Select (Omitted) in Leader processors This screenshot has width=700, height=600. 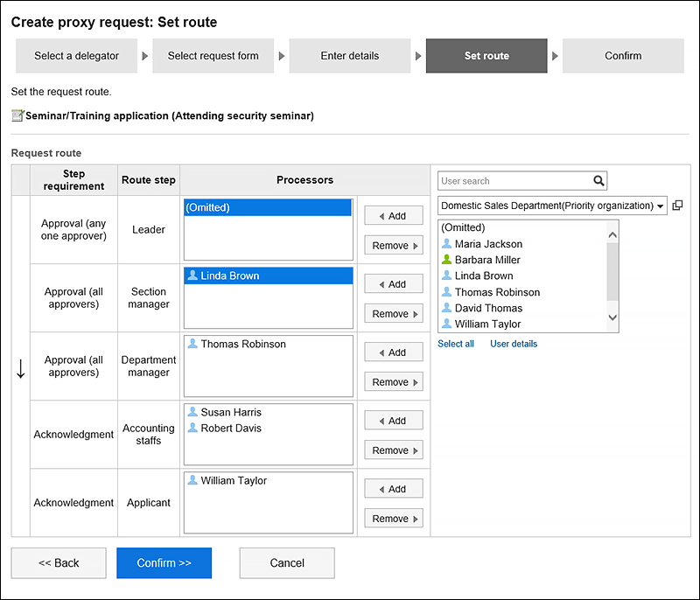point(268,207)
